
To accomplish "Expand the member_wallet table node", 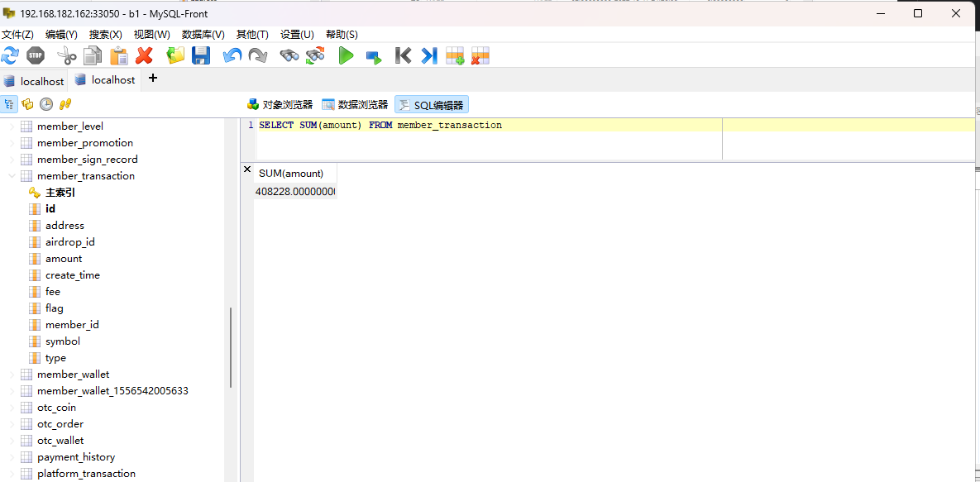I will pyautogui.click(x=12, y=375).
